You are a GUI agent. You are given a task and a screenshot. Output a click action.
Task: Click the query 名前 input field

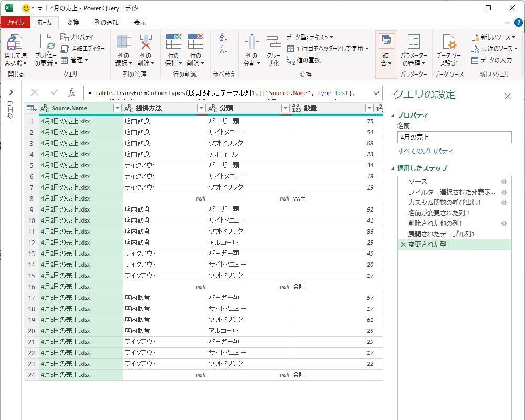pos(454,138)
